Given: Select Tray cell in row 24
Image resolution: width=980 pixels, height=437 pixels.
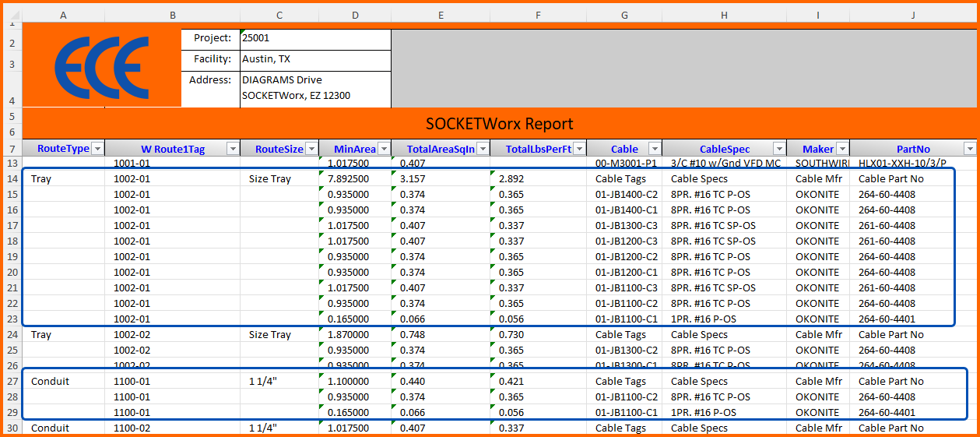Looking at the screenshot, I should click(x=64, y=335).
